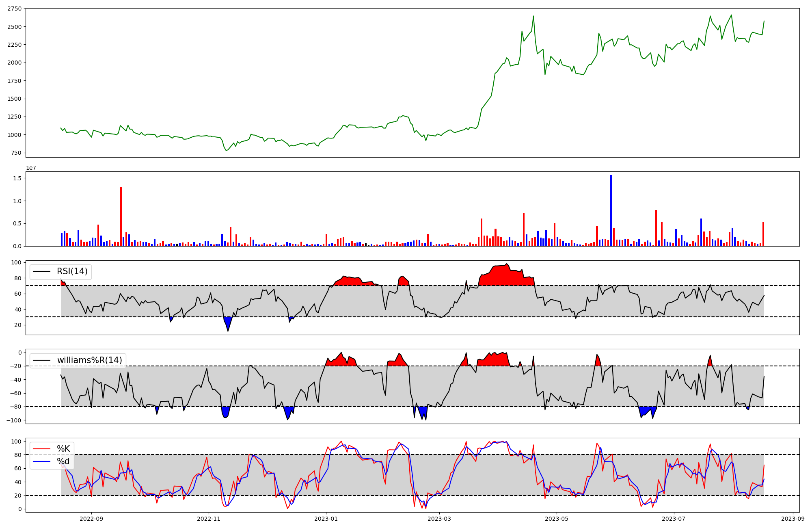
Task: Click the 2022-11 x-axis date label
Action: (x=208, y=519)
